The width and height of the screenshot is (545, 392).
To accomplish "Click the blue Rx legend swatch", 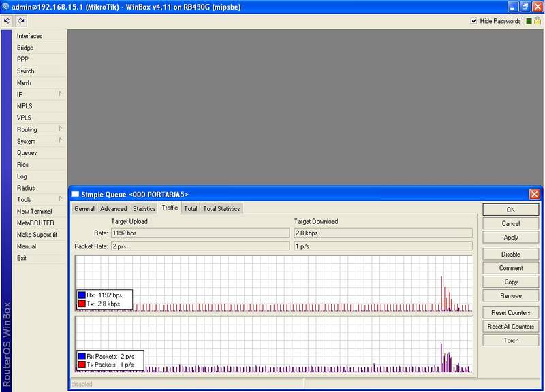I will click(x=82, y=295).
